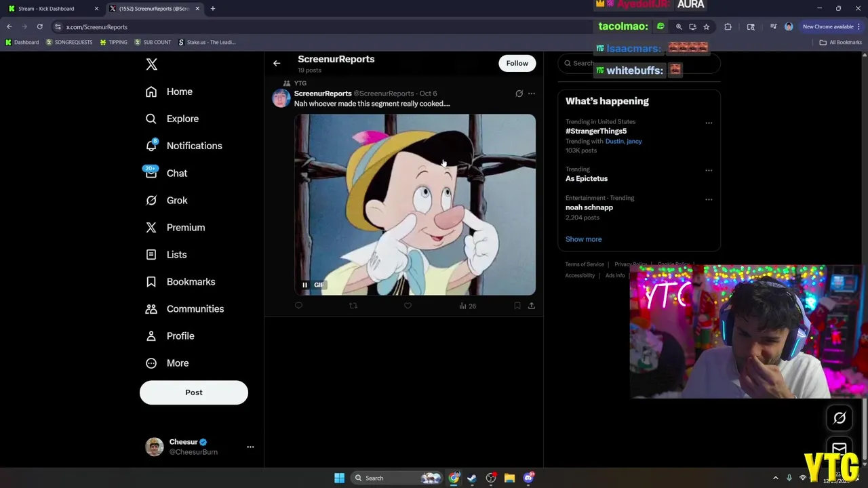Viewport: 868px width, 488px height.
Task: Open Communities in the sidebar
Action: 185,308
